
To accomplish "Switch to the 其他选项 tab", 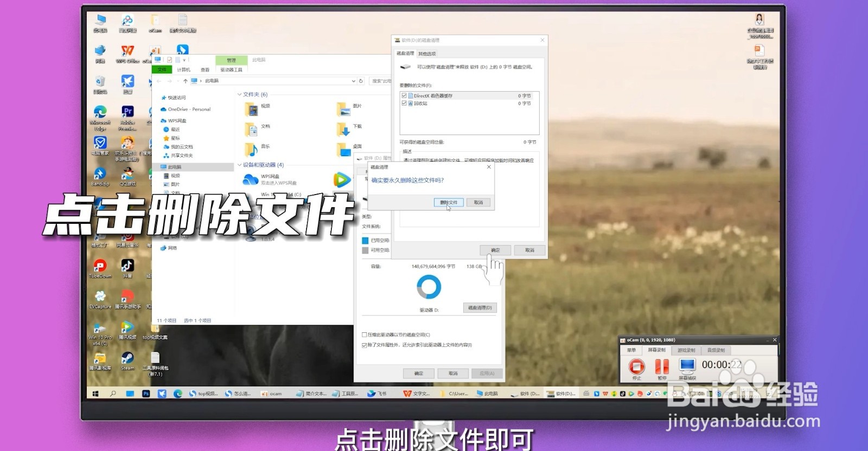I will [x=427, y=54].
